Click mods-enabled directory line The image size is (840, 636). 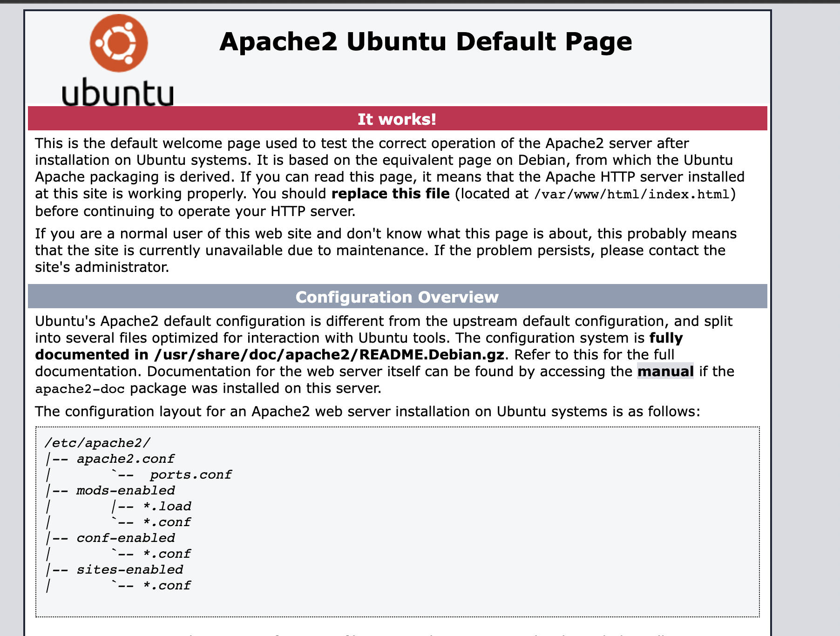pyautogui.click(x=126, y=490)
